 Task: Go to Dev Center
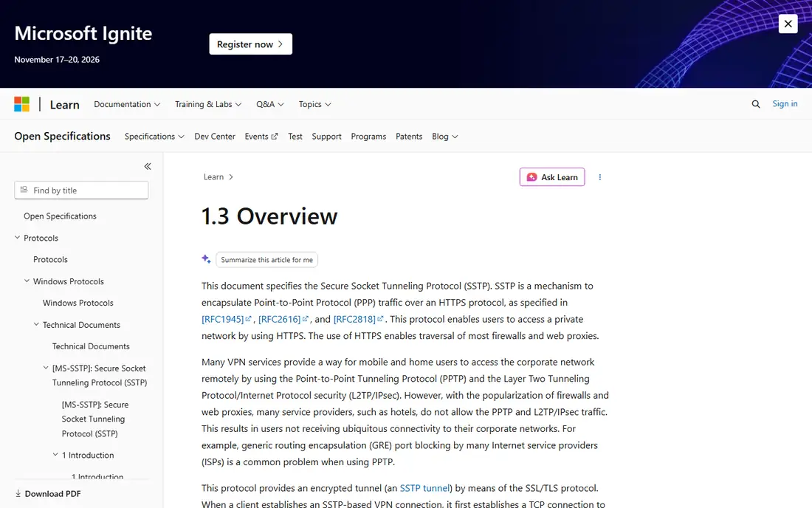click(215, 136)
